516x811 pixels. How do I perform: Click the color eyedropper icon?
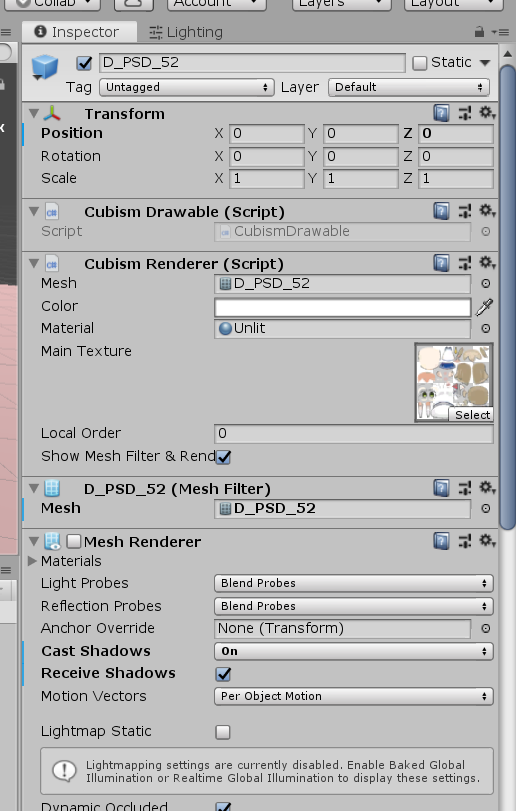coord(484,307)
